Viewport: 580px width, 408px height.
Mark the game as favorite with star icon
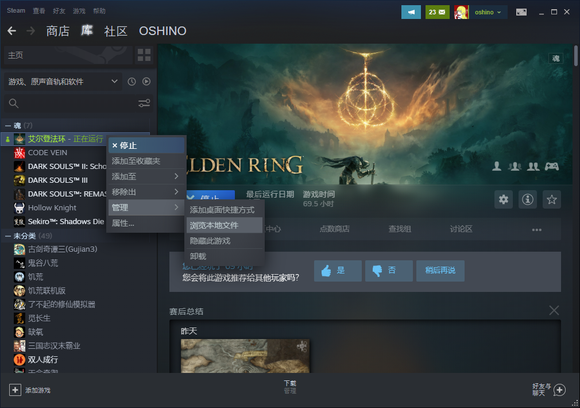(552, 200)
